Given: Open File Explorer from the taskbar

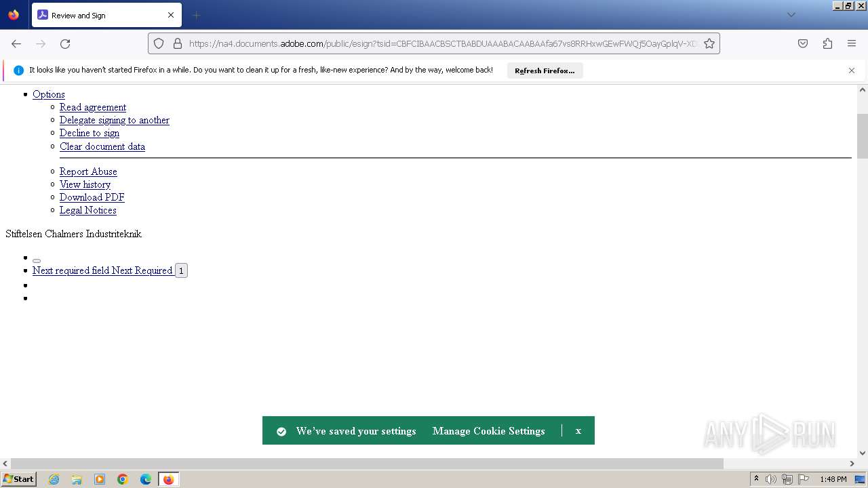Looking at the screenshot, I should coord(77,479).
